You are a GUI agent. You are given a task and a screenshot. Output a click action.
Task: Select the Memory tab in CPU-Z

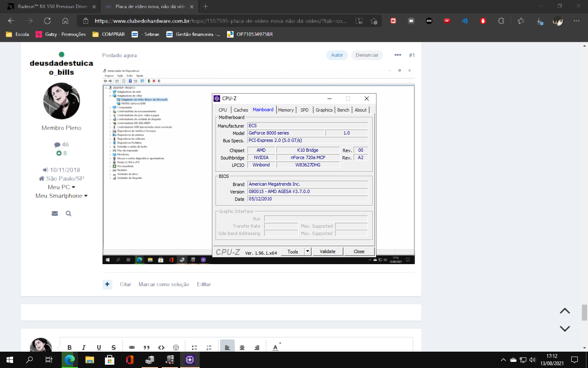coord(286,110)
